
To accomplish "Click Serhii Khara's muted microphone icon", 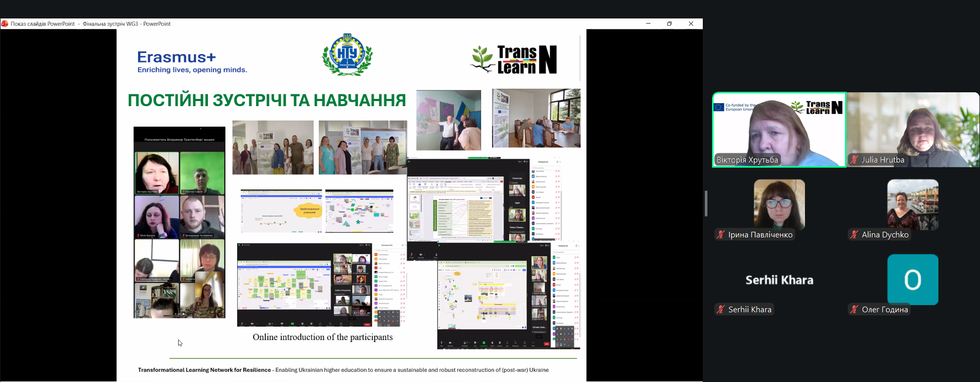I will (721, 310).
